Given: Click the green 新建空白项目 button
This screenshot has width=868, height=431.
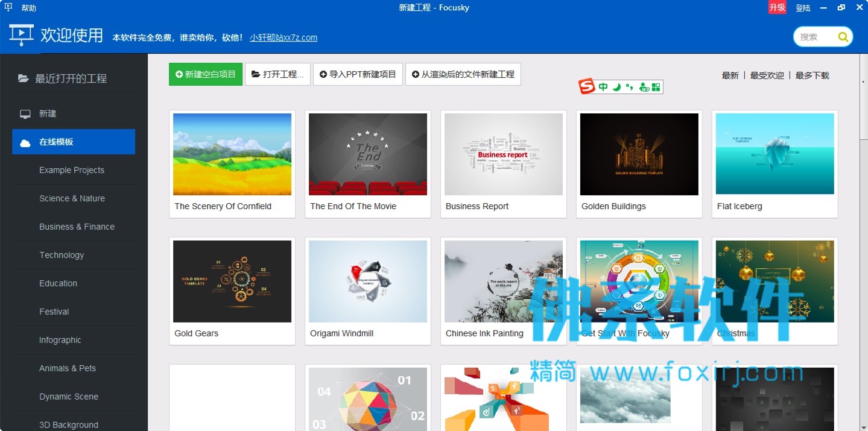Looking at the screenshot, I should 206,74.
